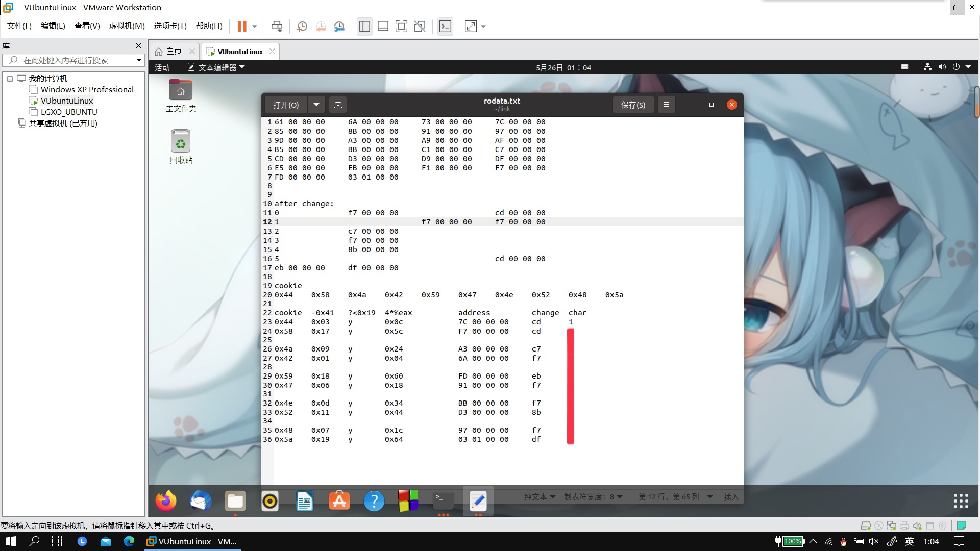Viewport: 980px width, 551px height.
Task: Create a new document tab in gedit
Action: click(x=338, y=105)
